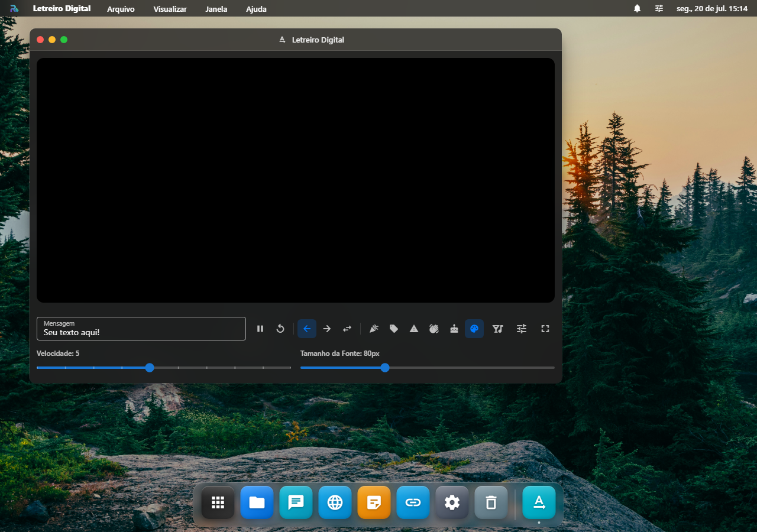Open notifications bell in top bar
Image resolution: width=757 pixels, height=532 pixels.
(637, 9)
